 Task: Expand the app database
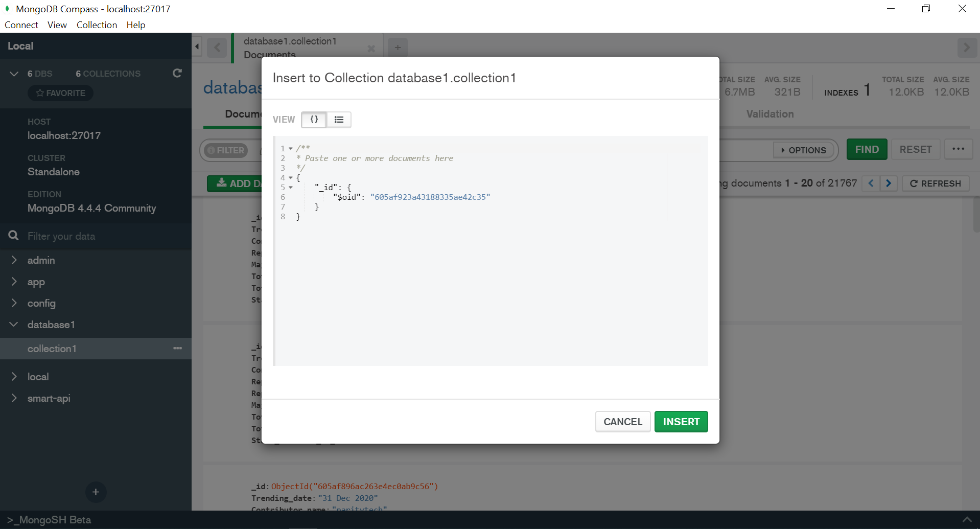[14, 282]
